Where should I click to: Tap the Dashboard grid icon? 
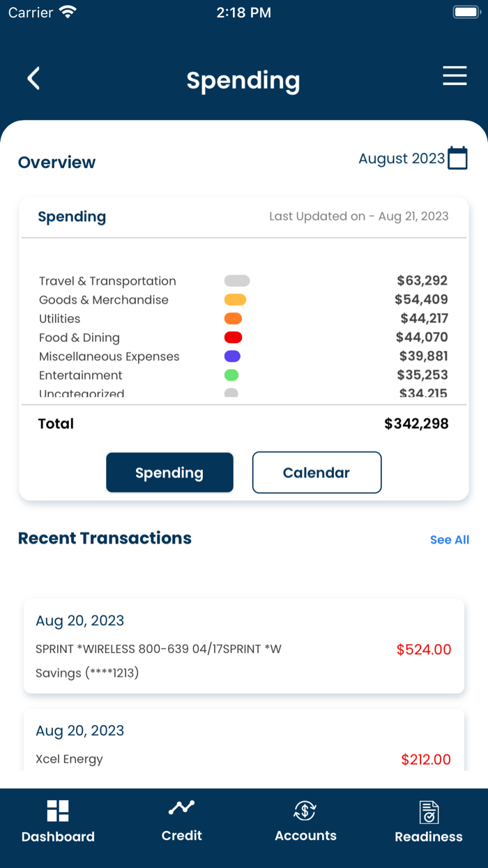click(58, 810)
